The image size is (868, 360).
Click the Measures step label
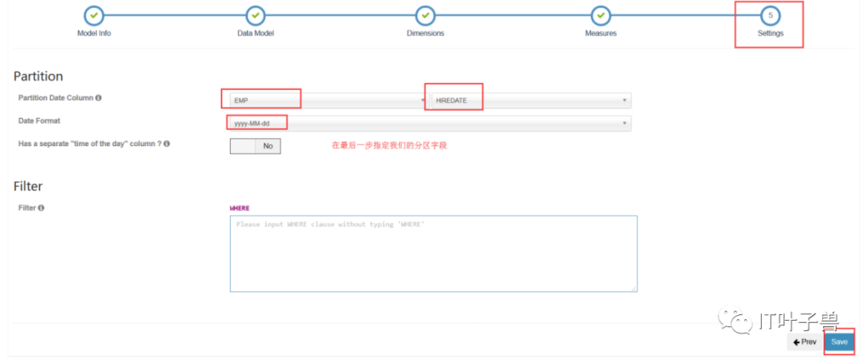600,33
